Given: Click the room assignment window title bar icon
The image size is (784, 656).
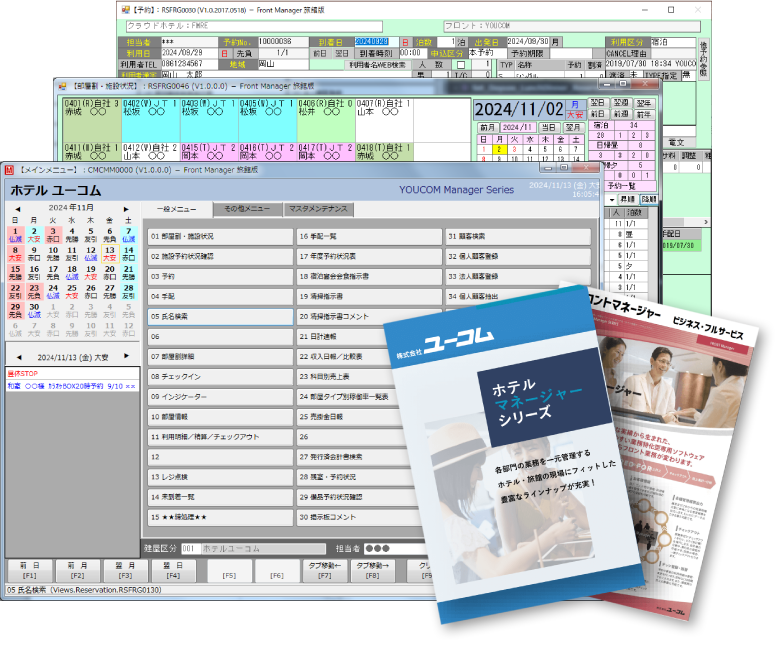Looking at the screenshot, I should (62, 86).
